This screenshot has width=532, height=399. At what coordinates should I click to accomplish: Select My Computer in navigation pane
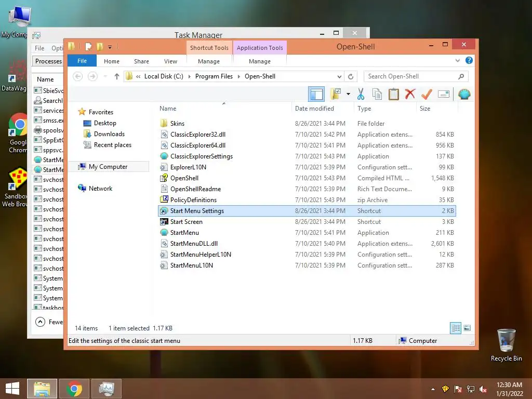tap(108, 167)
